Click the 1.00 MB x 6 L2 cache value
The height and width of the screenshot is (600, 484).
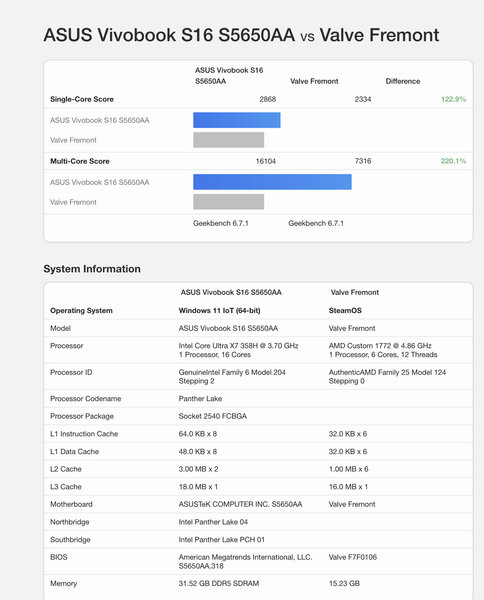[x=349, y=469]
